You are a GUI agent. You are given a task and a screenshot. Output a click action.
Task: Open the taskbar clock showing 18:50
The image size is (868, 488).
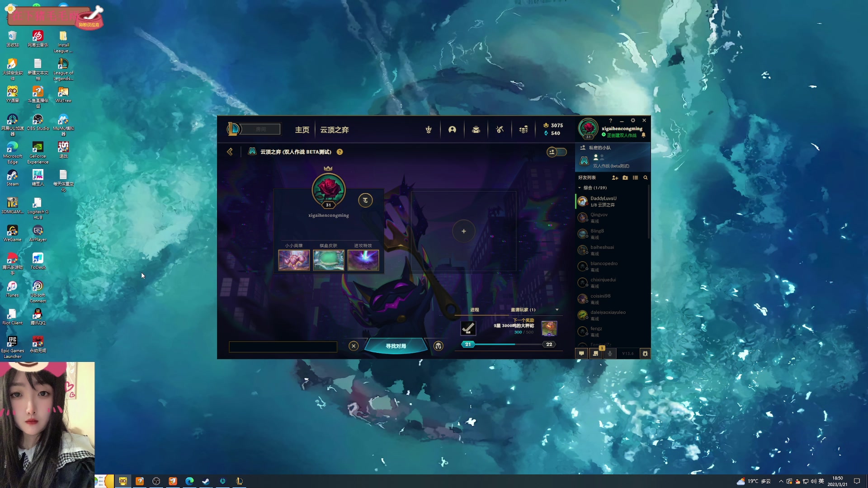coord(838,481)
